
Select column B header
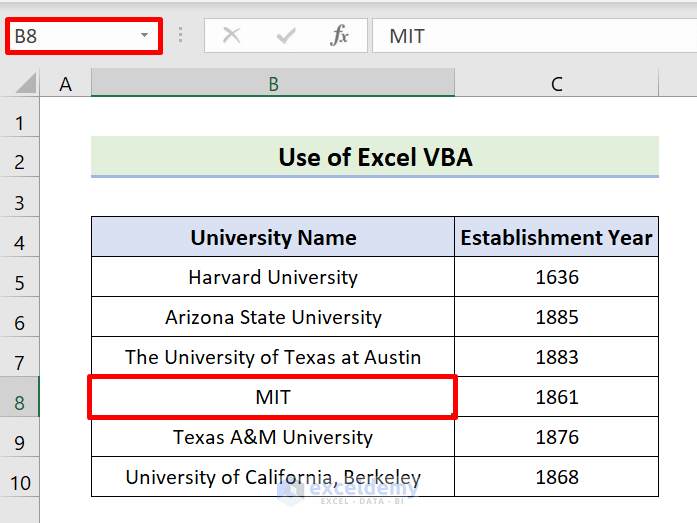click(273, 84)
